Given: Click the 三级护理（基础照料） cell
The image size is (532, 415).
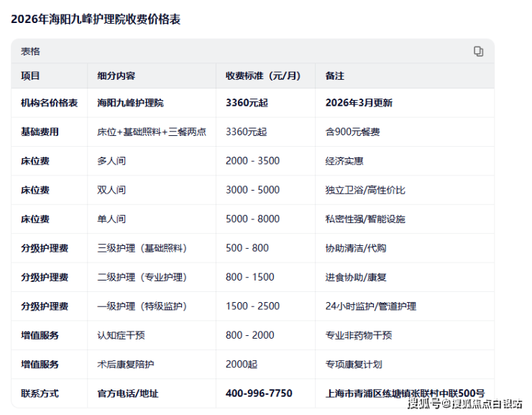Looking at the screenshot, I should (142, 248).
